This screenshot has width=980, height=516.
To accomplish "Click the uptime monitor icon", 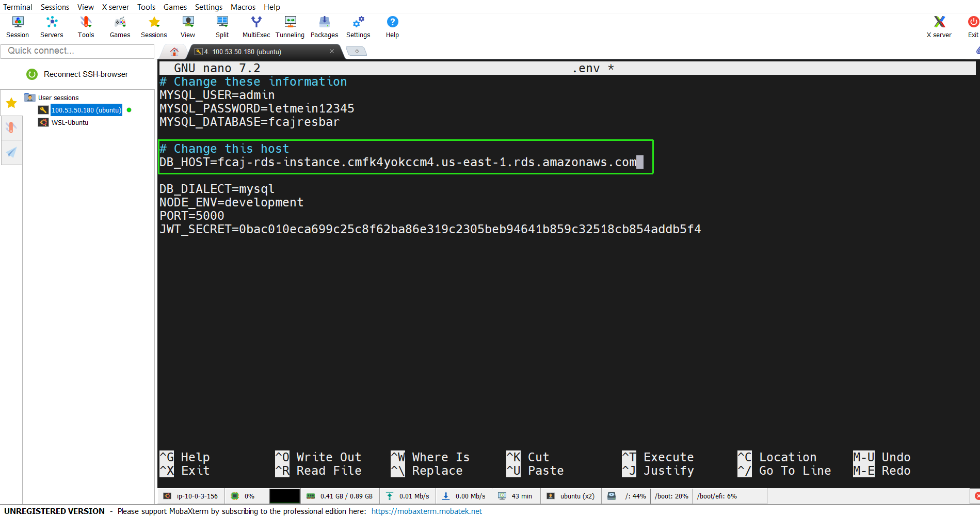I will coord(502,496).
